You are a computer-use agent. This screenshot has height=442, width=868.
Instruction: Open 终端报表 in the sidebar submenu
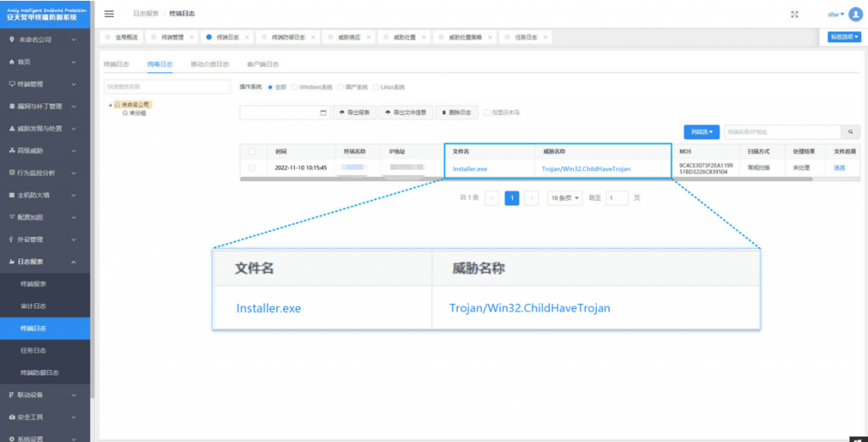[x=33, y=284]
